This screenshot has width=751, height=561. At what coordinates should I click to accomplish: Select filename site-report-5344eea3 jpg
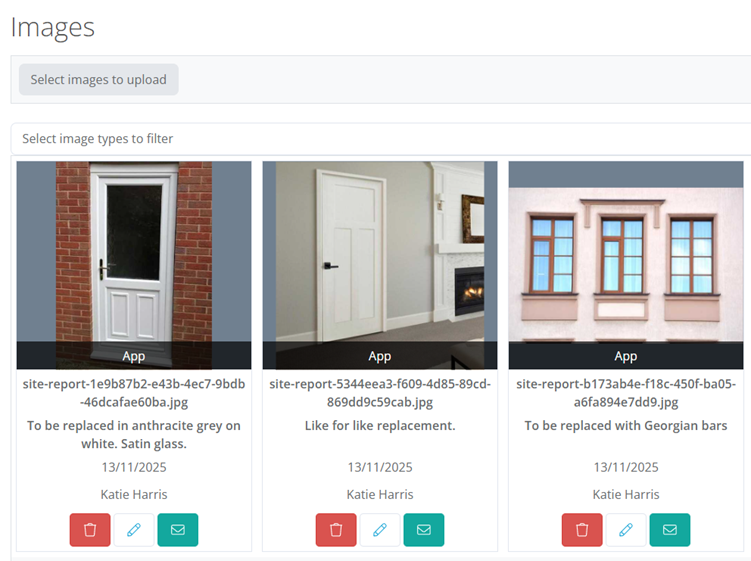tap(380, 393)
